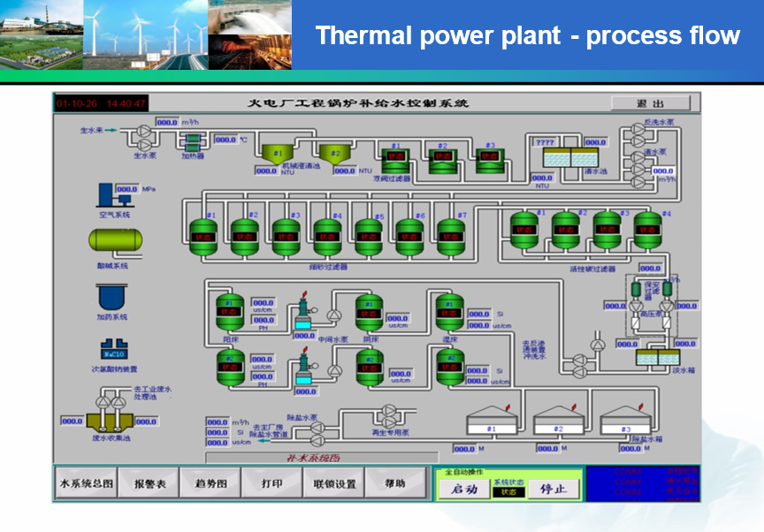The image size is (764, 532).
Task: Open the 报警表 alarm table
Action: coord(149,483)
